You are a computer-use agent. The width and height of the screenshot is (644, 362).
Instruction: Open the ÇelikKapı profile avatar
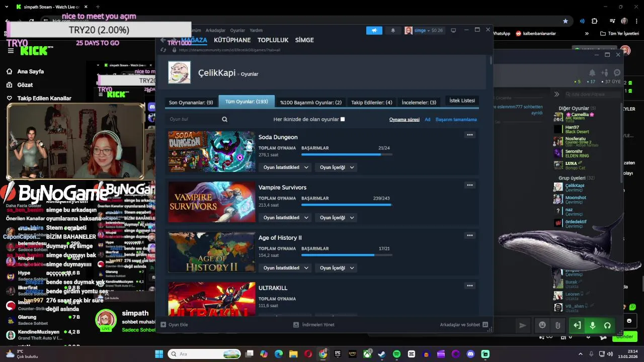coord(179,73)
